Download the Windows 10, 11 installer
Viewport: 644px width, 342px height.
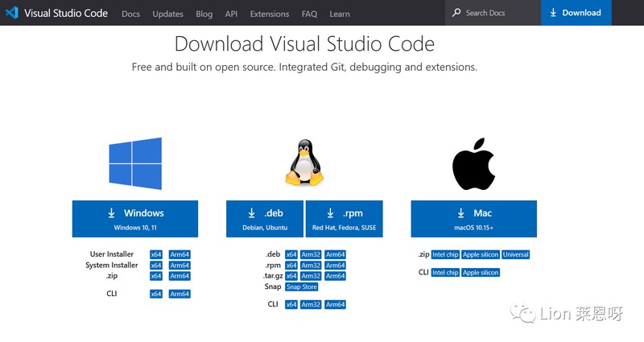pos(135,219)
